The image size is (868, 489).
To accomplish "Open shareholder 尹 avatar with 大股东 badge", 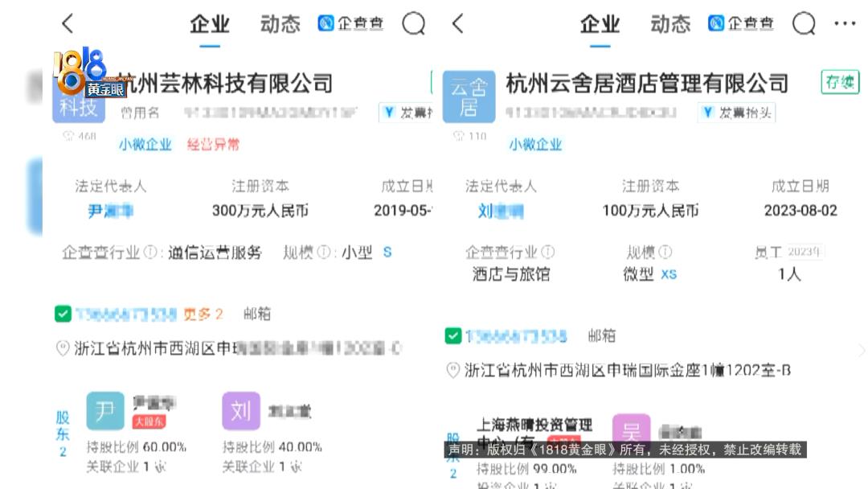I will [105, 411].
